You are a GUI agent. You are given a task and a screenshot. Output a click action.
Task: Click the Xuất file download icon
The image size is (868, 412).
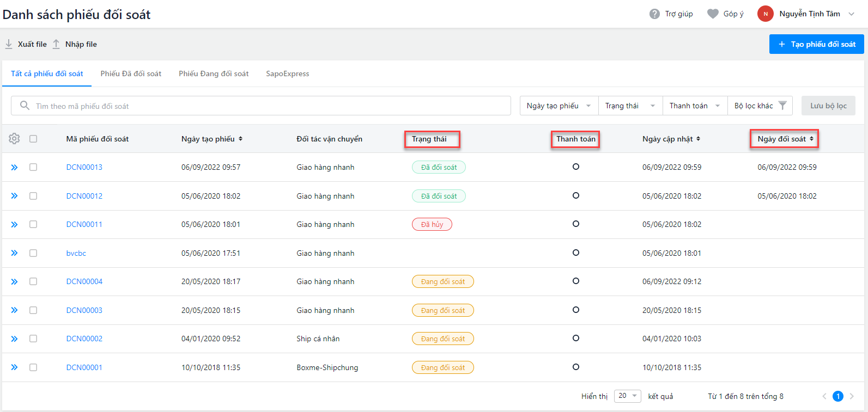click(x=9, y=44)
